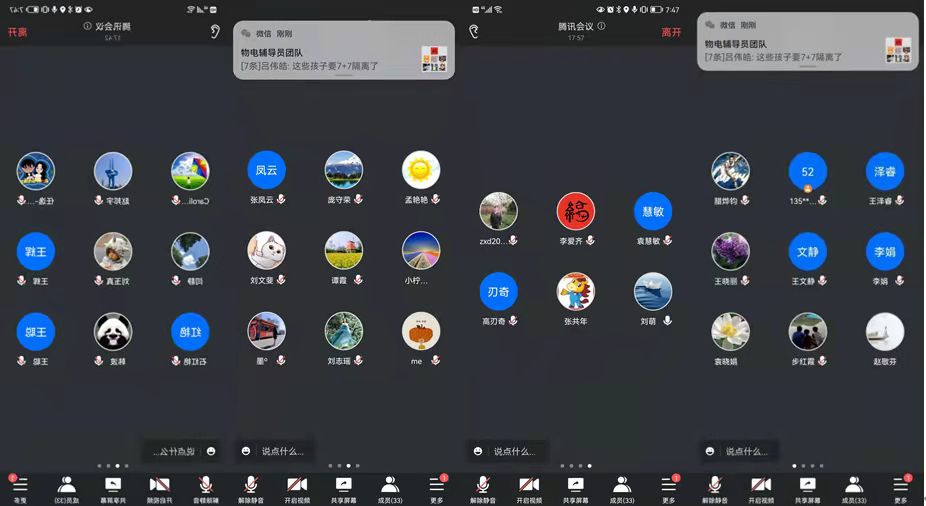Tap page indicator dots below 张凤云's participant grid
Viewport: 926px width, 506px height.
pos(343,466)
